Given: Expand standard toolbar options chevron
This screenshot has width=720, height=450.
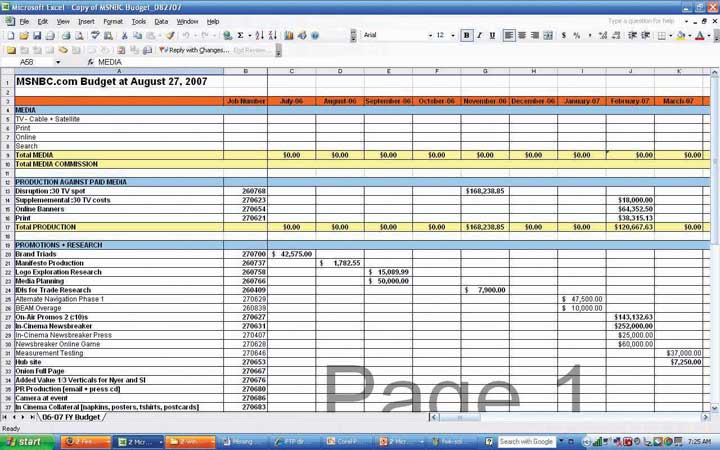Looking at the screenshot, I should (353, 35).
